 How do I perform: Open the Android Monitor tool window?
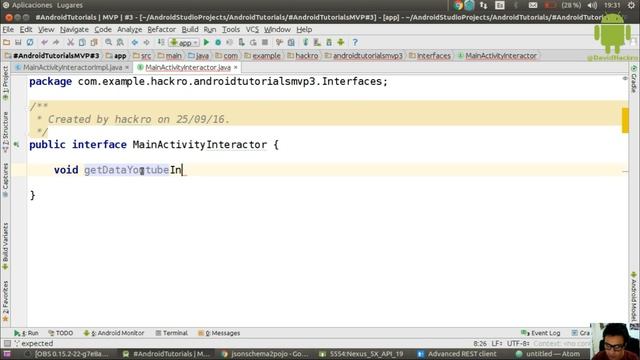point(114,333)
